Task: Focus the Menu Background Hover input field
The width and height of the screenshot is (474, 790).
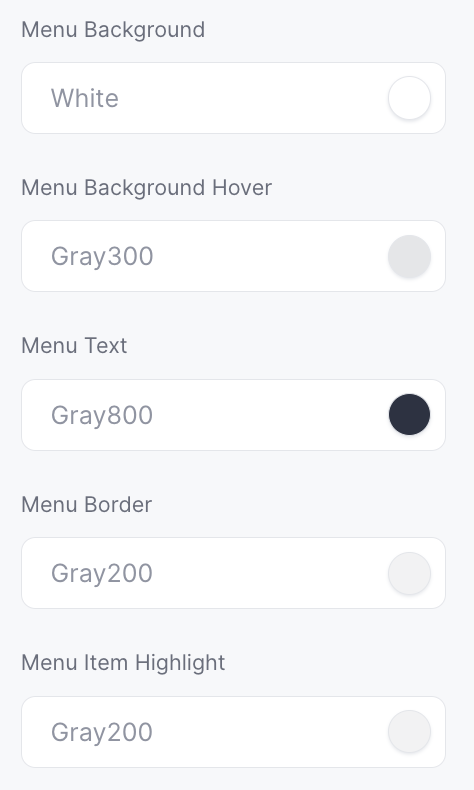Action: [x=233, y=256]
